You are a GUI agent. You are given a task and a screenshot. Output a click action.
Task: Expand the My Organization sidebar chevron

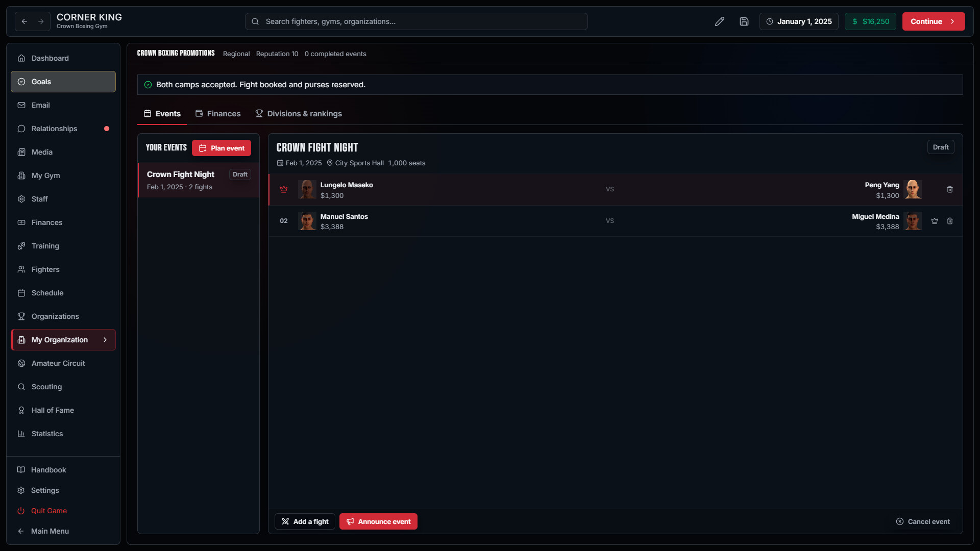pos(105,340)
